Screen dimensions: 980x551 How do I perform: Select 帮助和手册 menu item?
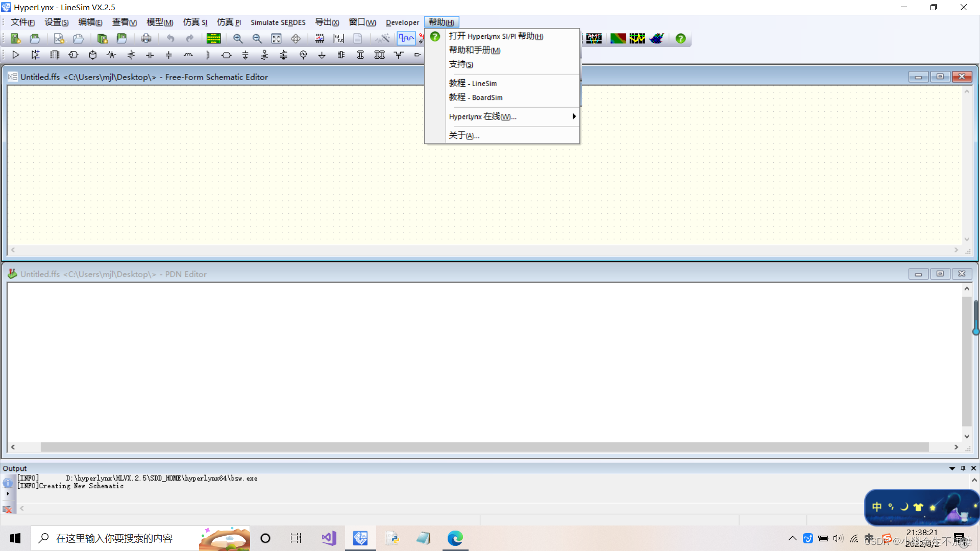tap(502, 50)
